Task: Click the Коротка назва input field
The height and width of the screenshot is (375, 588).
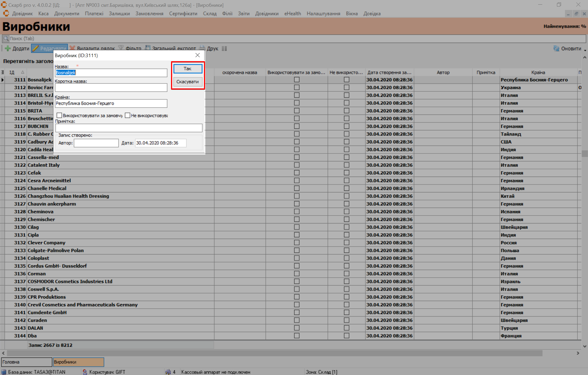Action: [x=111, y=88]
